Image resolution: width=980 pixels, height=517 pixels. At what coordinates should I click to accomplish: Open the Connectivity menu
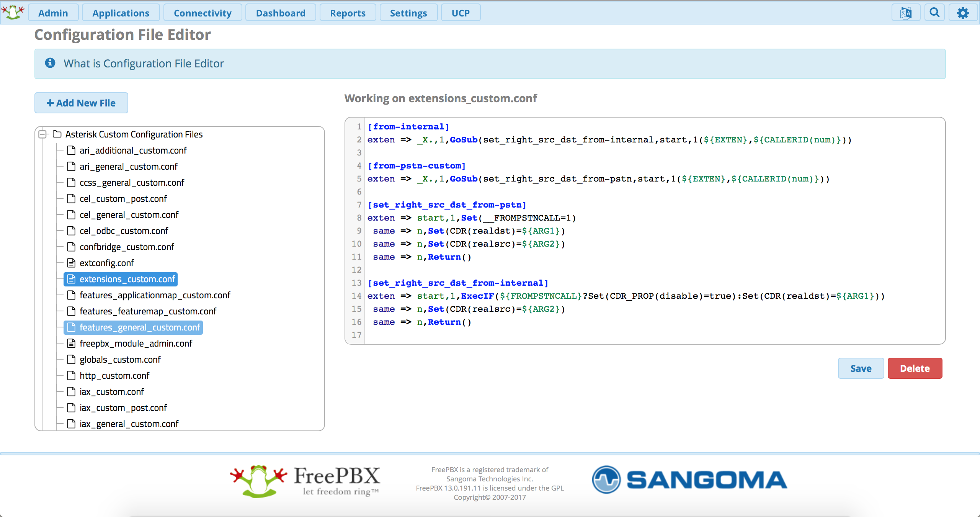(203, 13)
